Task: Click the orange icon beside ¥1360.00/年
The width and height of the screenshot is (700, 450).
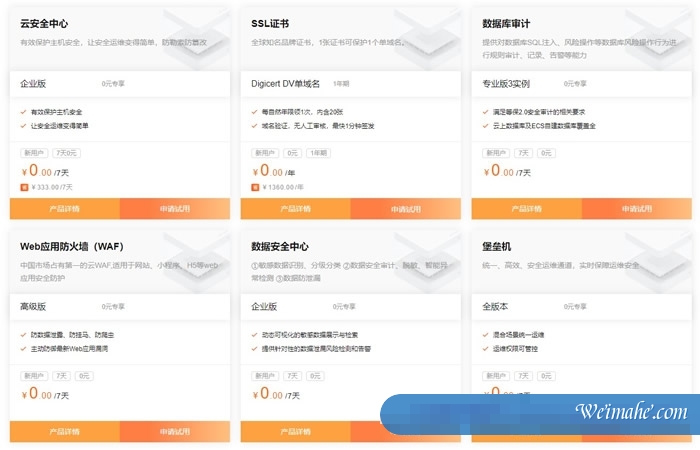Action: coord(255,186)
